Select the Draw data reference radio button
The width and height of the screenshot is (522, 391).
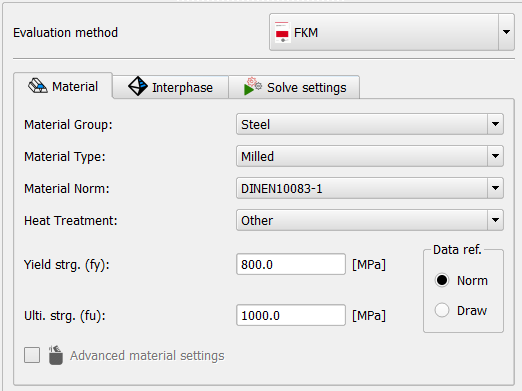click(442, 310)
